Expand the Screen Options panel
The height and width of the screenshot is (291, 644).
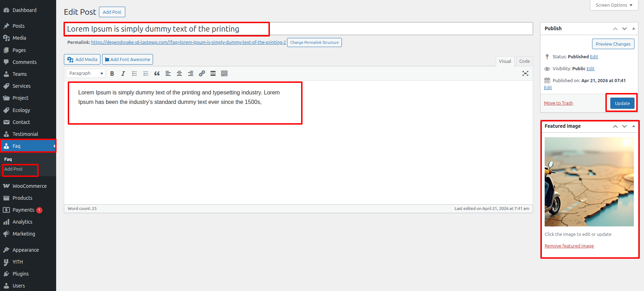(x=614, y=5)
